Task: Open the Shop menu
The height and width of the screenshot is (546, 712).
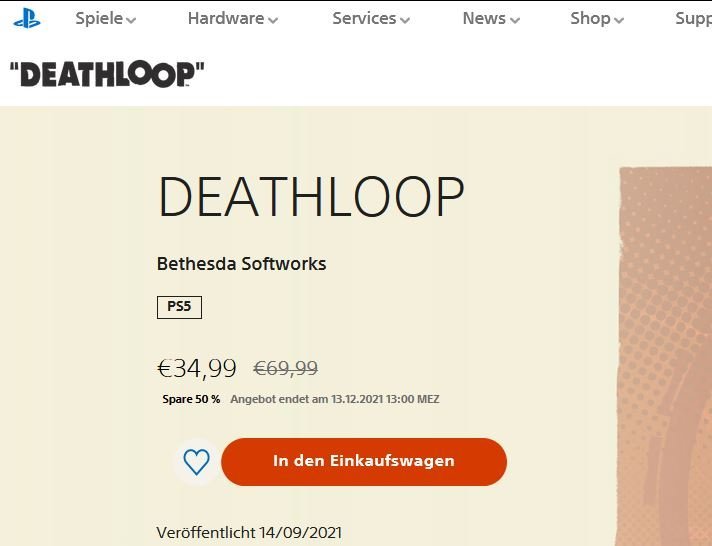Action: 597,19
